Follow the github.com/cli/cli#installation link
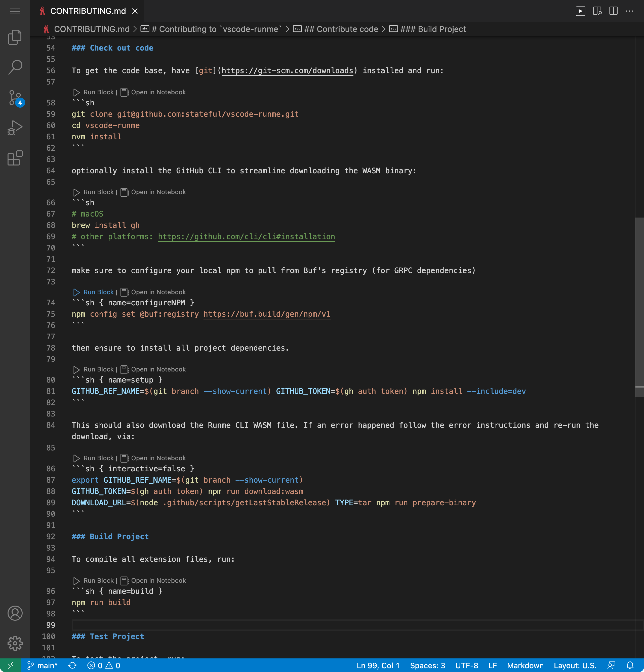The image size is (644, 672). 247,237
